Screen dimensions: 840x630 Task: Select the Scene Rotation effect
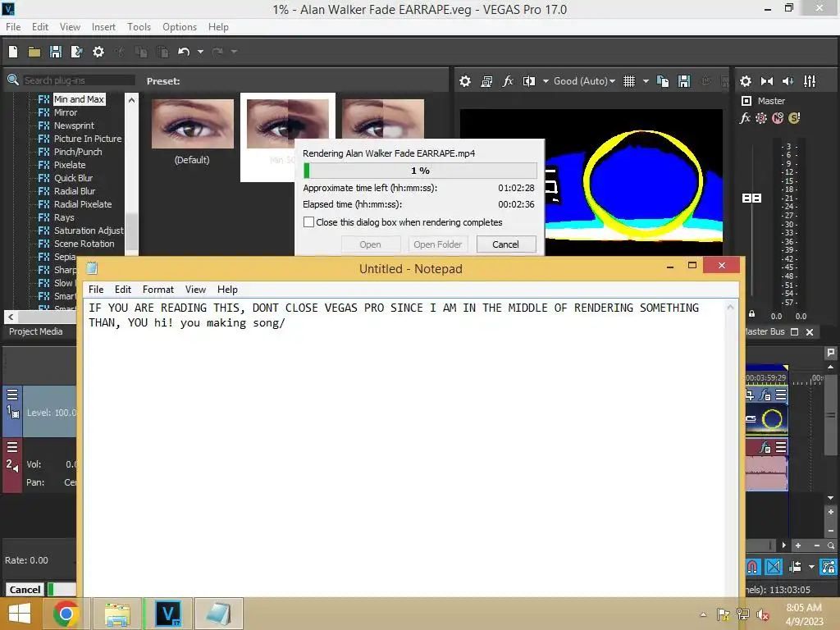pos(84,244)
